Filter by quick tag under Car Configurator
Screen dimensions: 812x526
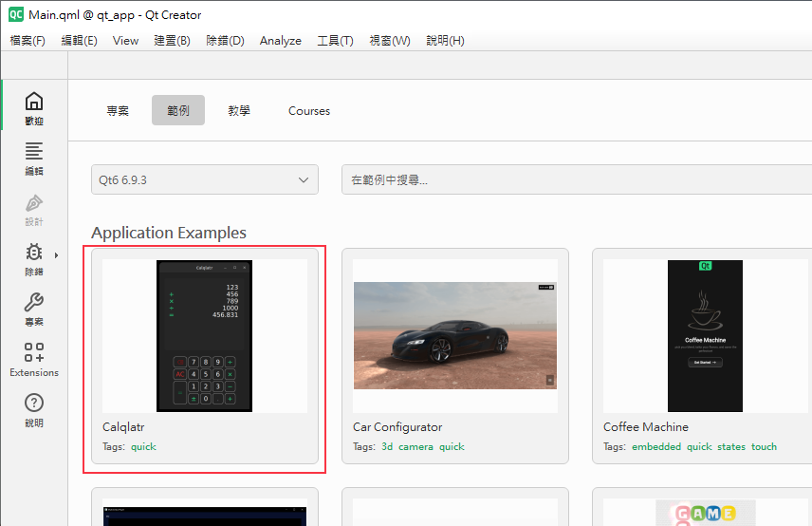452,446
